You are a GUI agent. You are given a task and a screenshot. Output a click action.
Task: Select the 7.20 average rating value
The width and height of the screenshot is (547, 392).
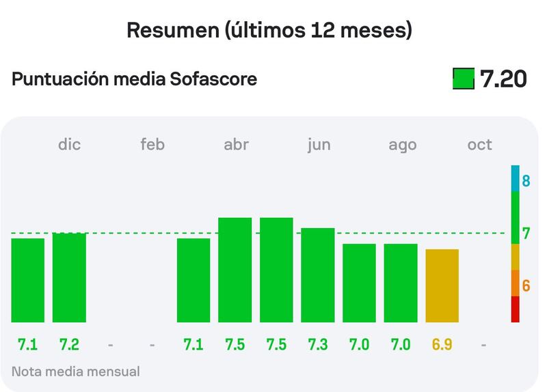point(503,79)
